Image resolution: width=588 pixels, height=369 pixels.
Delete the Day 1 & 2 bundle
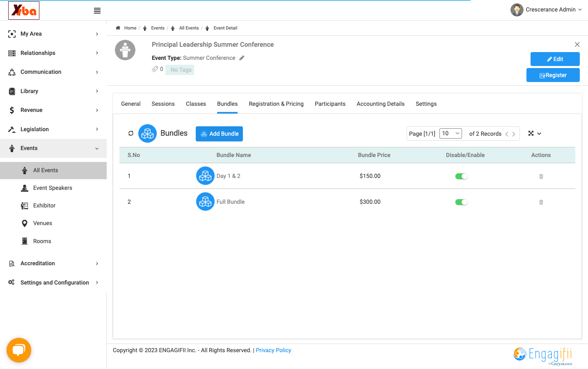541,176
